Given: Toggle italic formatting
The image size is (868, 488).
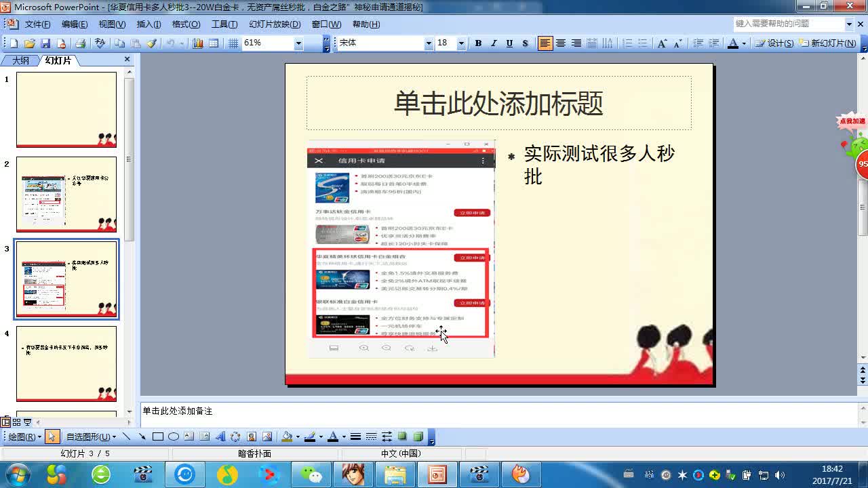Looking at the screenshot, I should coord(494,43).
